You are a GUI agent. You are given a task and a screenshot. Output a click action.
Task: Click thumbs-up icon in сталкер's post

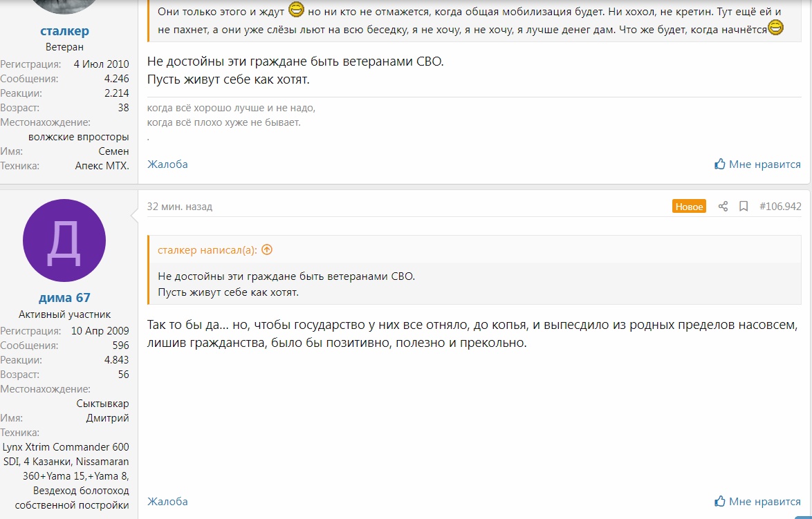(720, 164)
